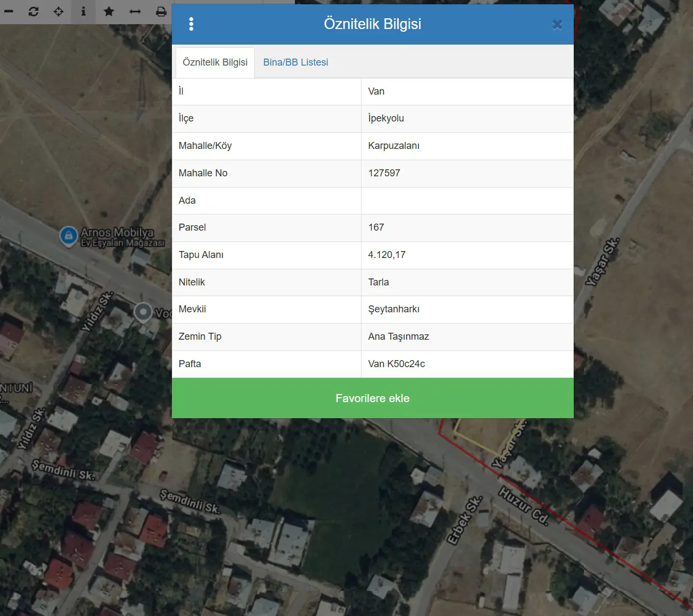Close the Öznitelik Bilgisi dialog
Screen dimensions: 693x616
pyautogui.click(x=557, y=24)
